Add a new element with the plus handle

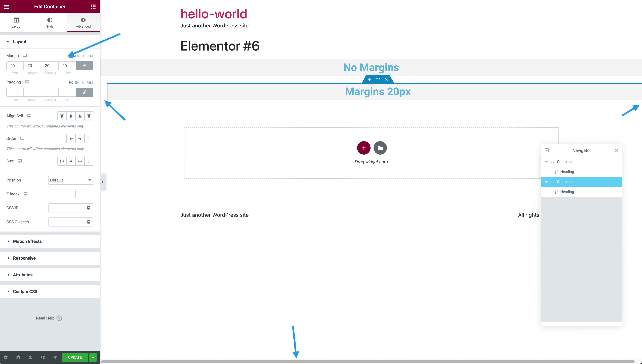[x=369, y=79]
